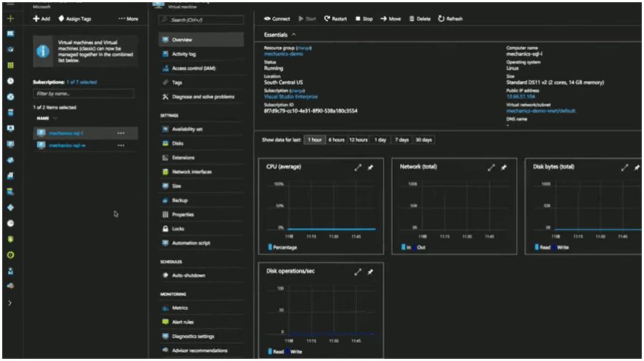The width and height of the screenshot is (644, 361).
Task: Select the 1 hour time range
Action: 315,140
